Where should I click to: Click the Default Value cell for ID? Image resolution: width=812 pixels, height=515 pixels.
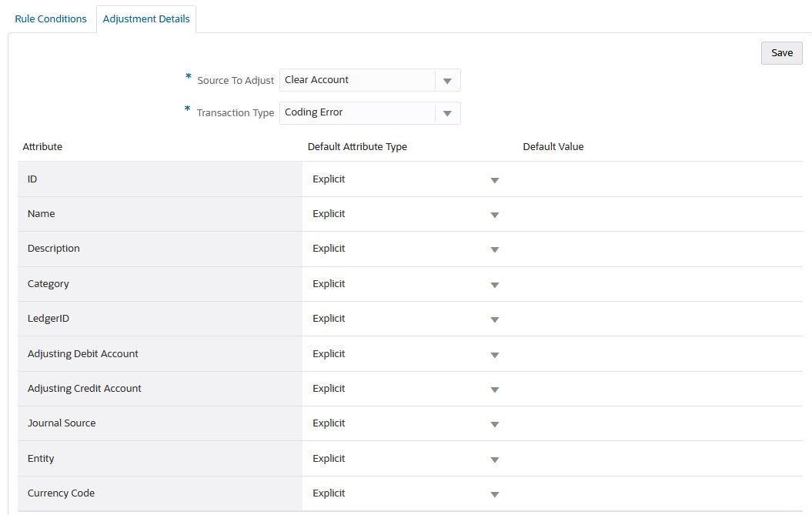(x=654, y=179)
